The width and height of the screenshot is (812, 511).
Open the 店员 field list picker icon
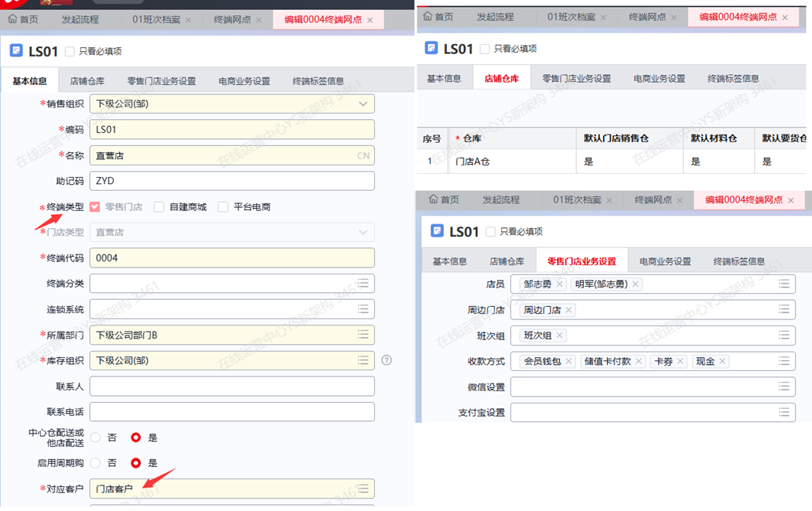tap(783, 284)
